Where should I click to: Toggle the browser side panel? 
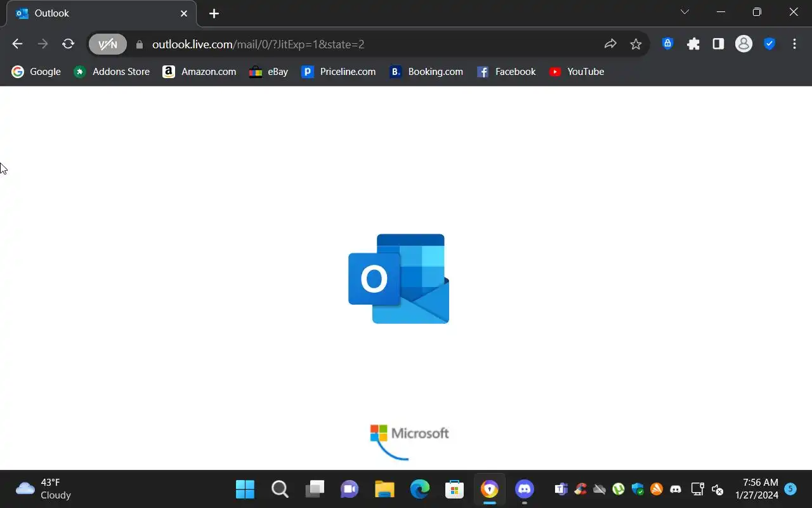click(x=718, y=44)
